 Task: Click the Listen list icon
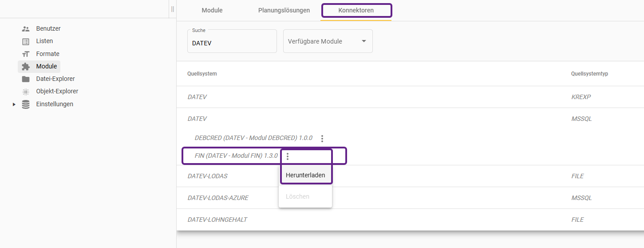point(26,41)
